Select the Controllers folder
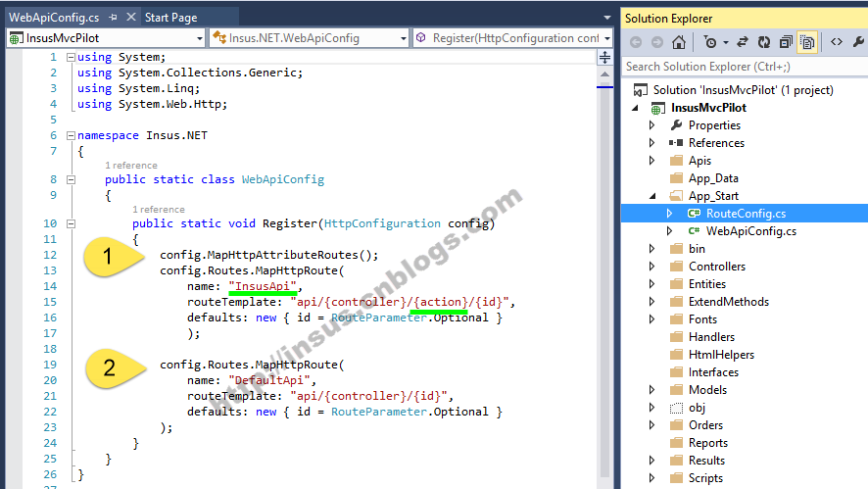Viewport: 868px width, 489px height. (x=717, y=267)
